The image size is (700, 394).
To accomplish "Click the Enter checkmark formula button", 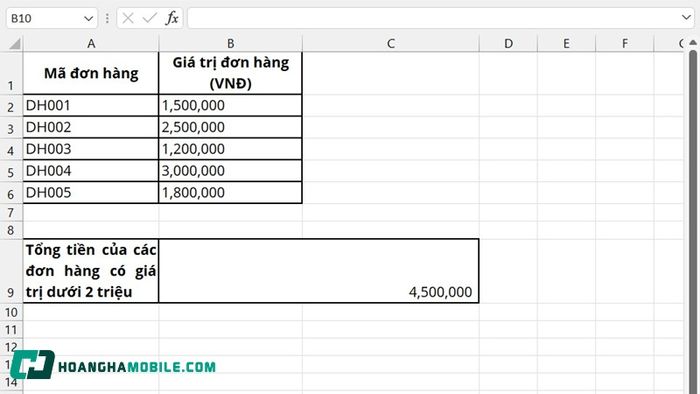I will pos(150,18).
